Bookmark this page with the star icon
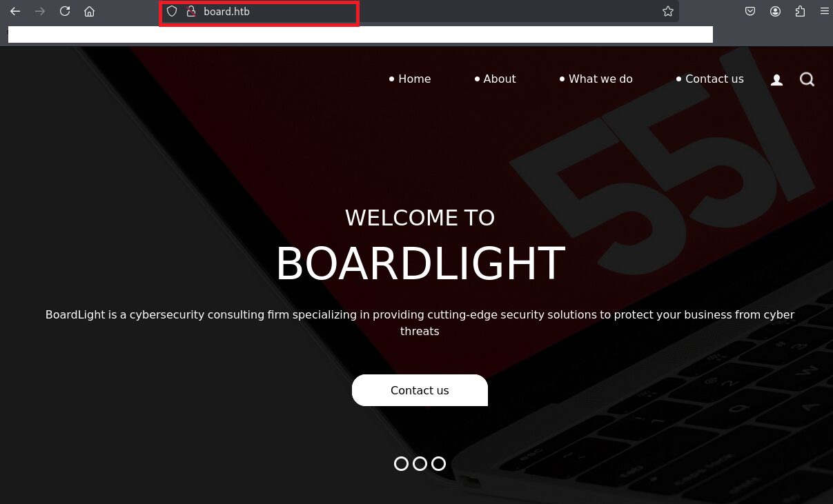This screenshot has height=504, width=833. pos(667,11)
